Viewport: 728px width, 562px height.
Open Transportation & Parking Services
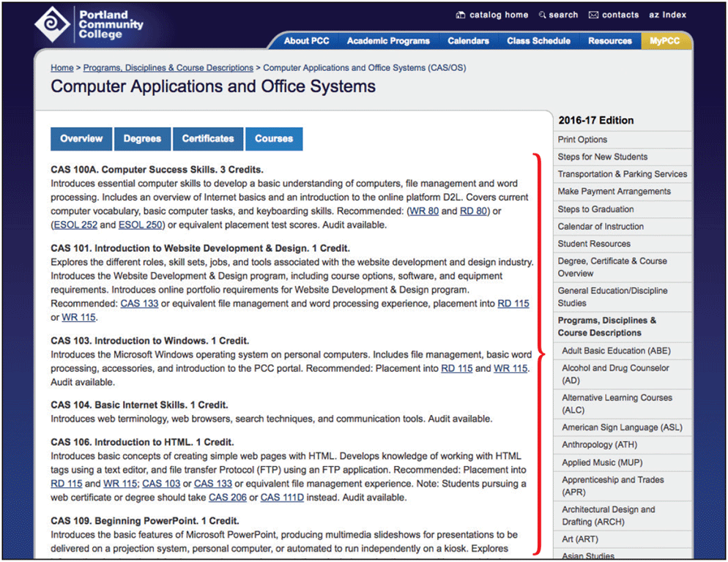click(x=623, y=174)
